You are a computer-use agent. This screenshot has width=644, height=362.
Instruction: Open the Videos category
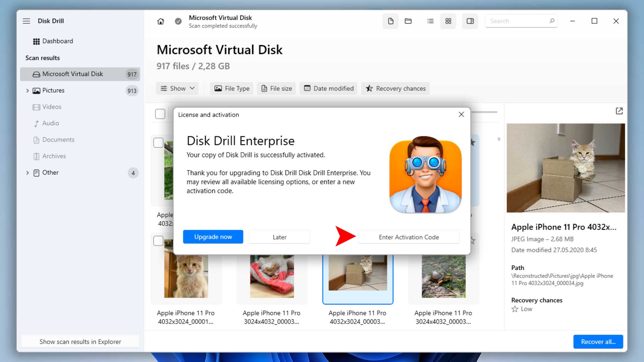pyautogui.click(x=47, y=107)
